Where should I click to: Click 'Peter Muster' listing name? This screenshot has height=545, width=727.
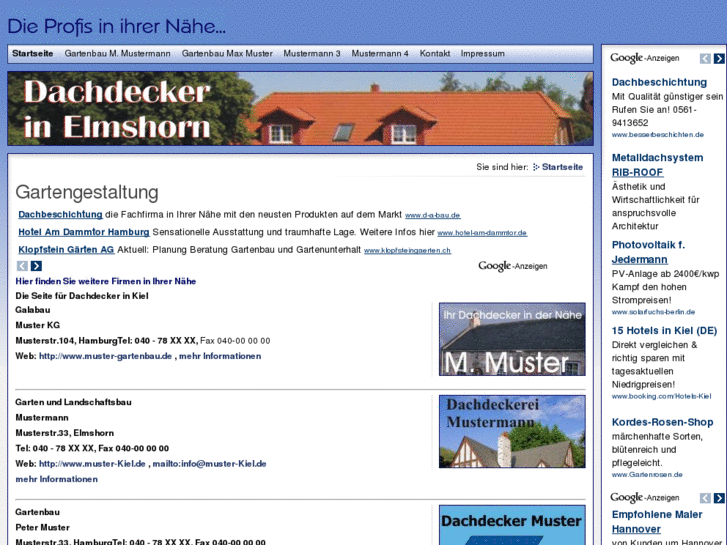43,527
